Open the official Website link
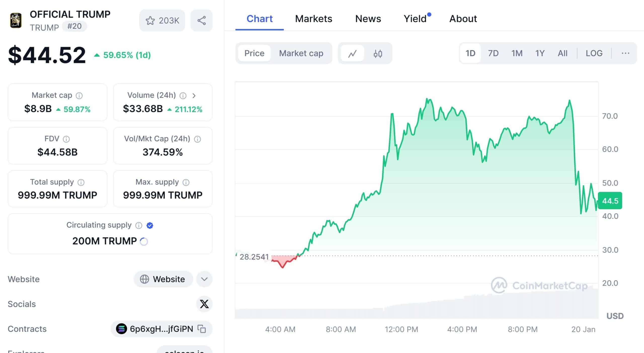Image resolution: width=644 pixels, height=353 pixels. point(163,279)
